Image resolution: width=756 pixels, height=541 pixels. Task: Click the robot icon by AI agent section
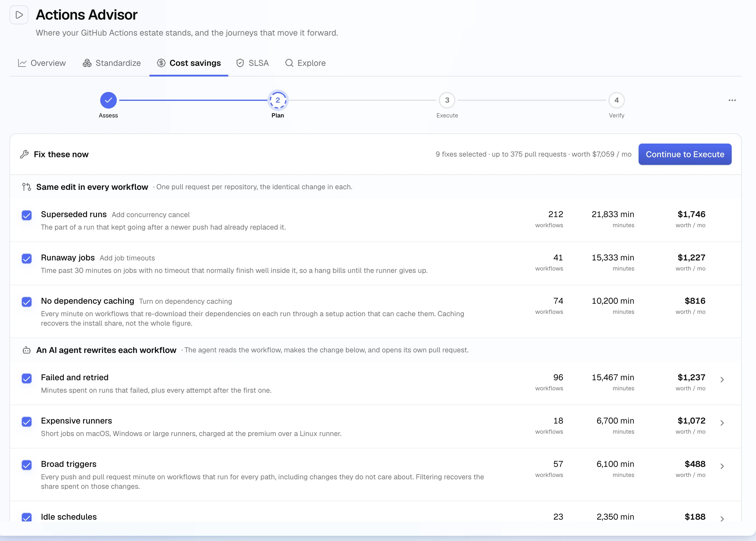click(27, 350)
